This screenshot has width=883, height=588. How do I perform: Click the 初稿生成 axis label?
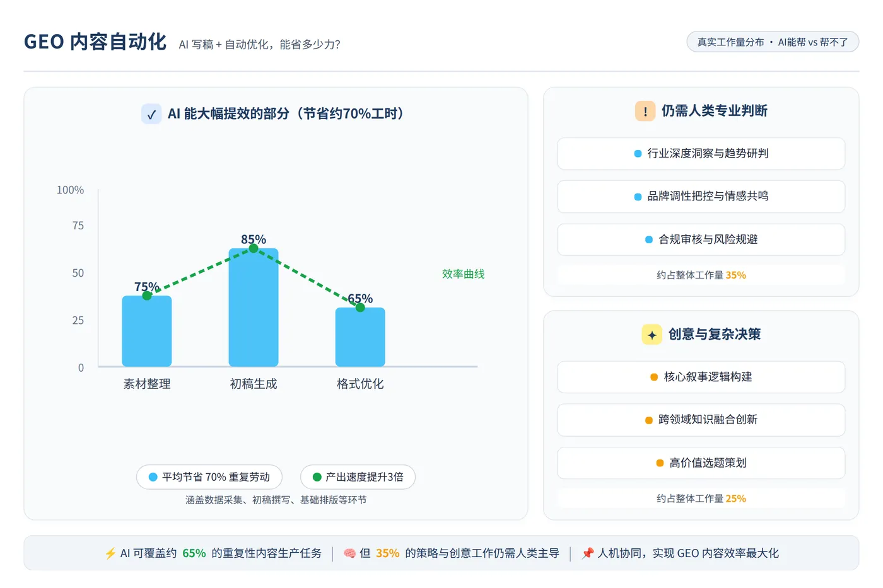pyautogui.click(x=254, y=384)
